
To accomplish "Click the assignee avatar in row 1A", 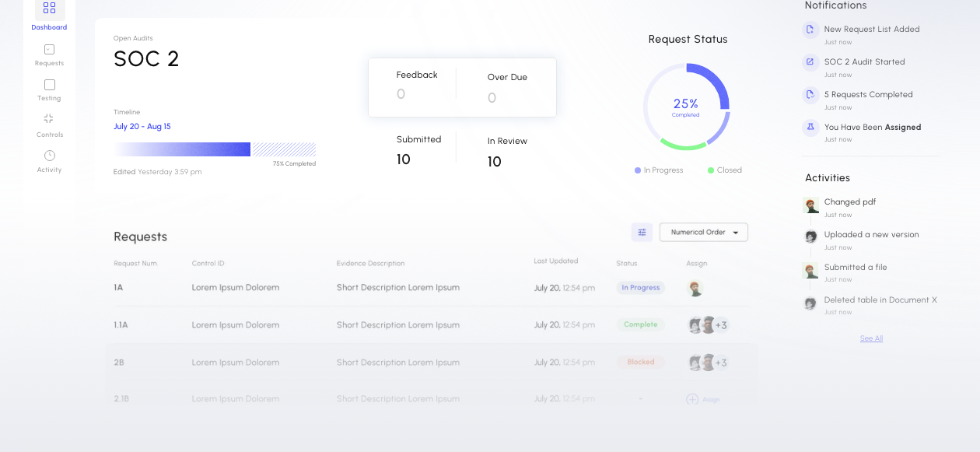I will 695,288.
